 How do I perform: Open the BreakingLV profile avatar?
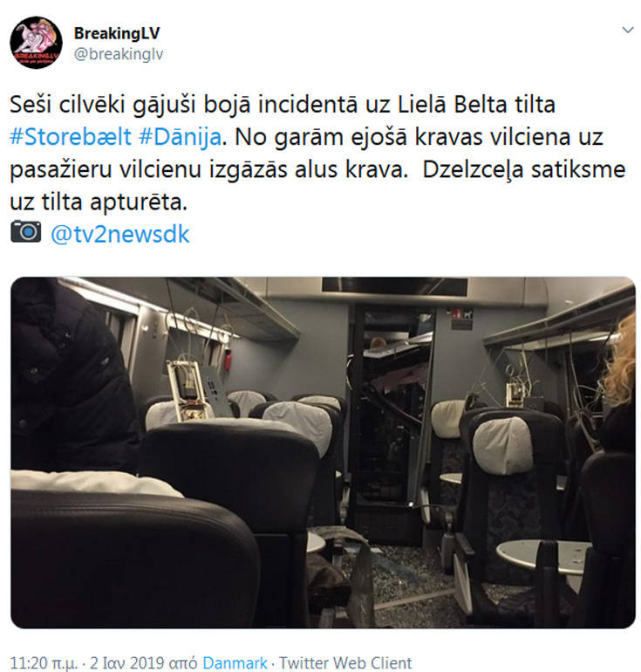click(x=36, y=43)
